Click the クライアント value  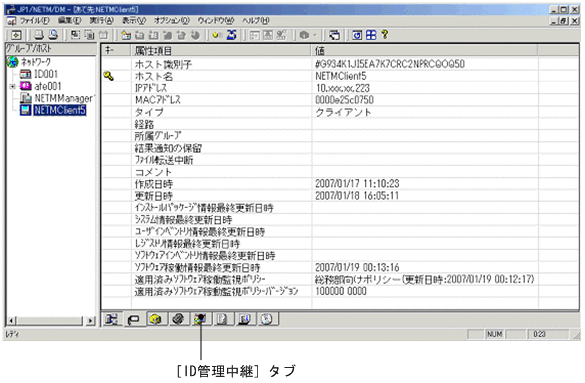[343, 112]
